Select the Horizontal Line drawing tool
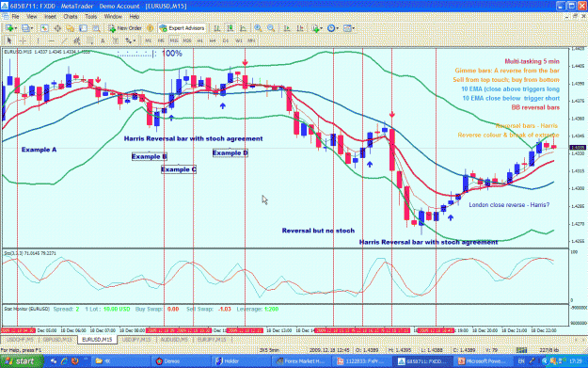This screenshot has width=588, height=368. pos(52,40)
